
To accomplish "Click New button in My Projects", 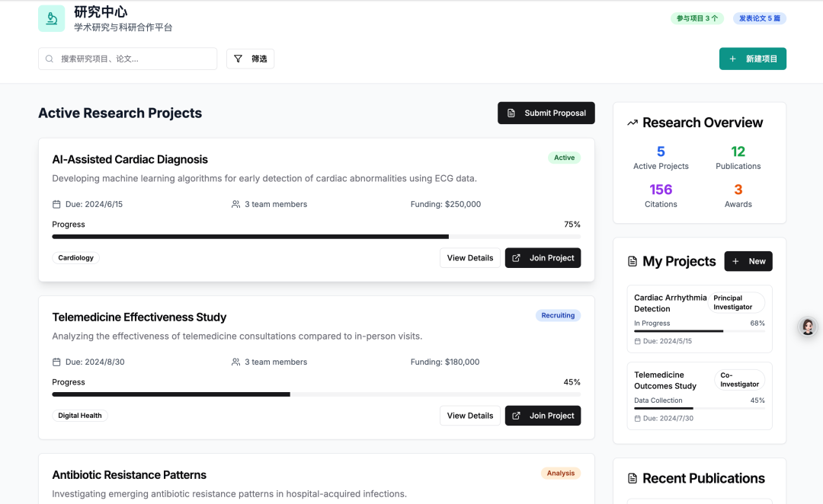I will (748, 261).
